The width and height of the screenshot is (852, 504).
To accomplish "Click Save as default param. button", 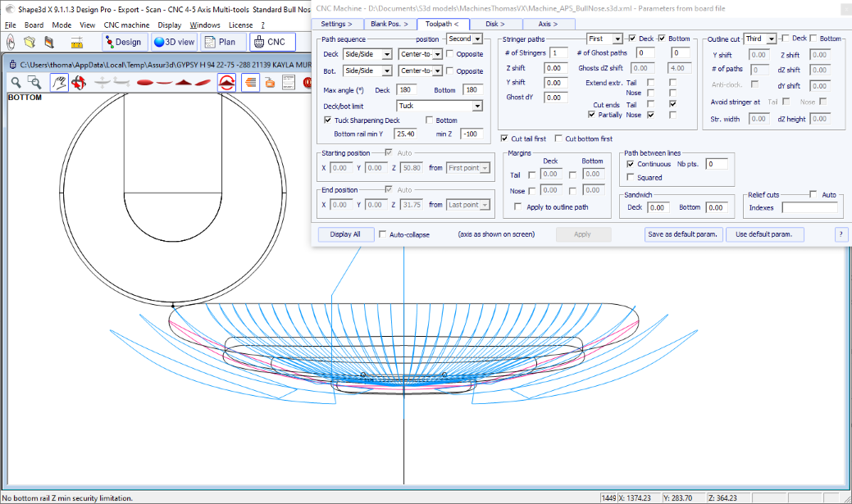I will tap(682, 234).
